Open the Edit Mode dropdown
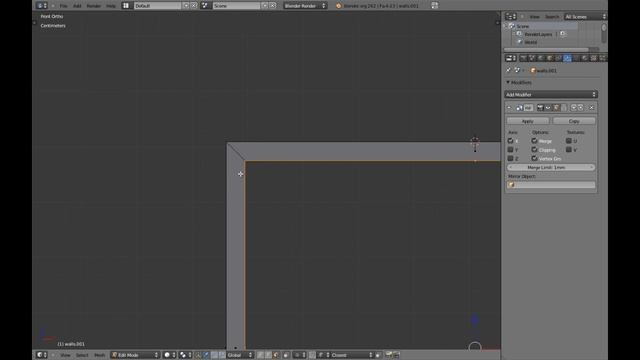Screen dimensions: 640x360 135,355
